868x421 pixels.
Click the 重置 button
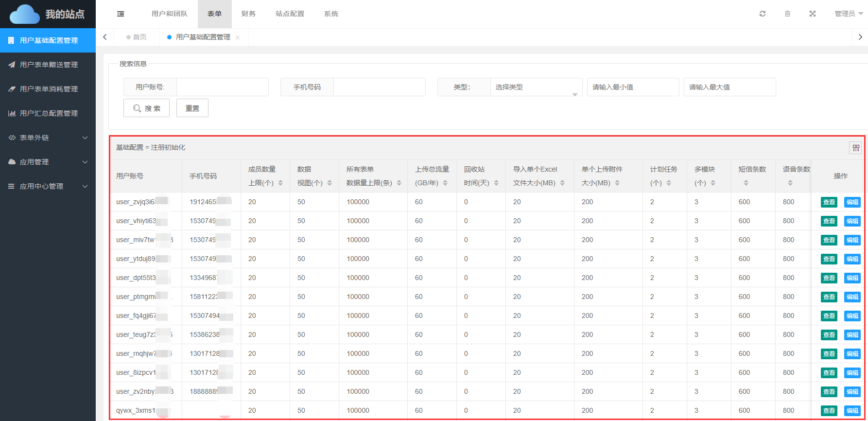pyautogui.click(x=192, y=108)
